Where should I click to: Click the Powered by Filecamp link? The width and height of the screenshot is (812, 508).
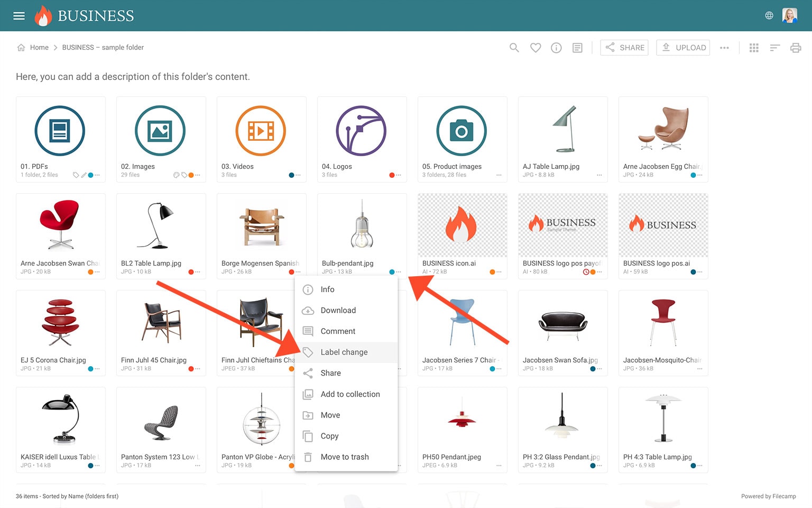[768, 496]
